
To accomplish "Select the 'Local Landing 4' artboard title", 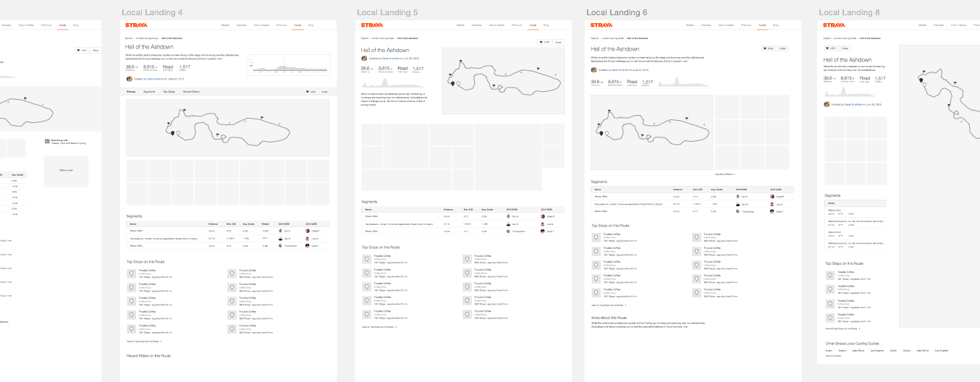I will [152, 12].
